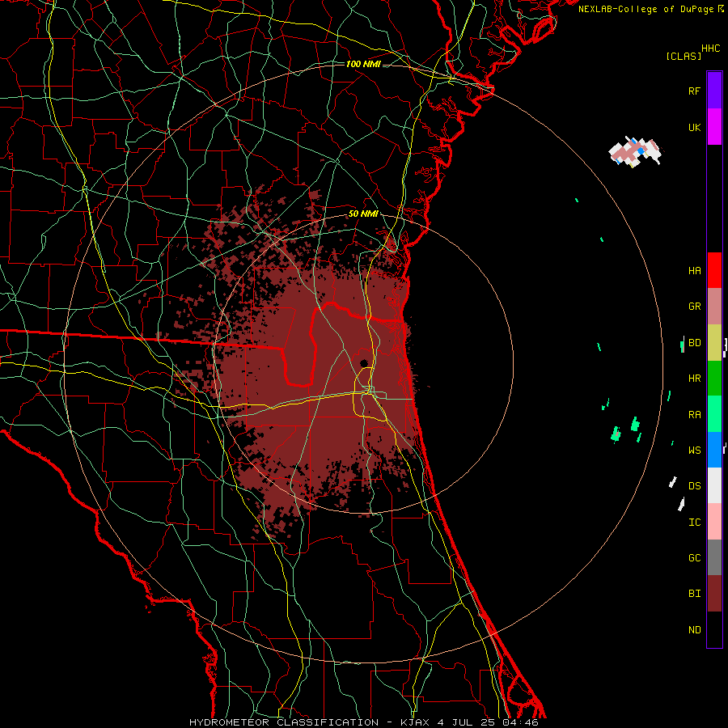
Task: Click the GR legend label
Action: point(694,307)
